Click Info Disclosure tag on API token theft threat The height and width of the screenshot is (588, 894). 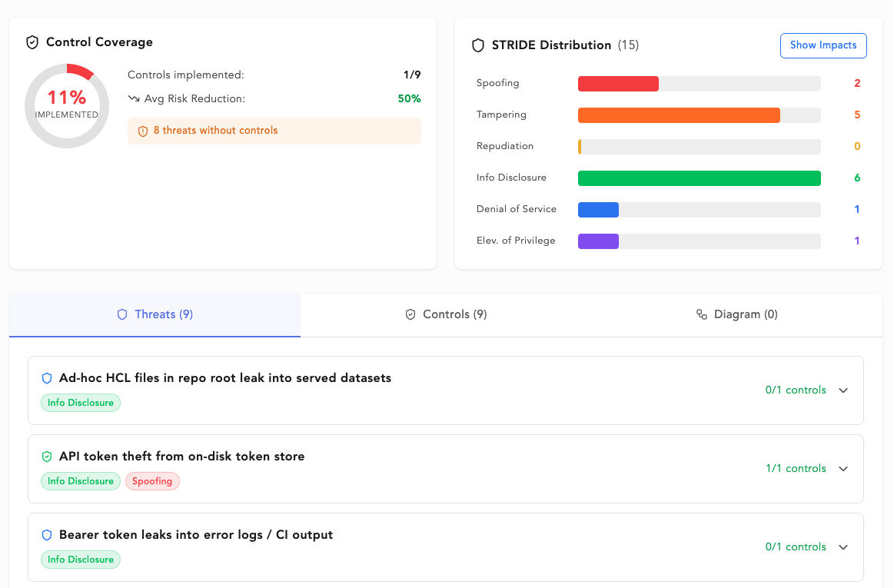[x=81, y=481]
